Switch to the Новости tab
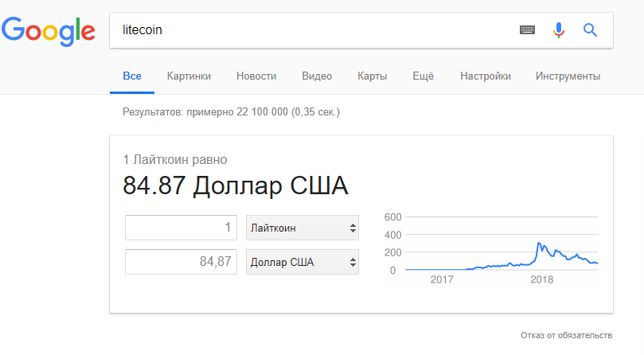 click(x=256, y=76)
